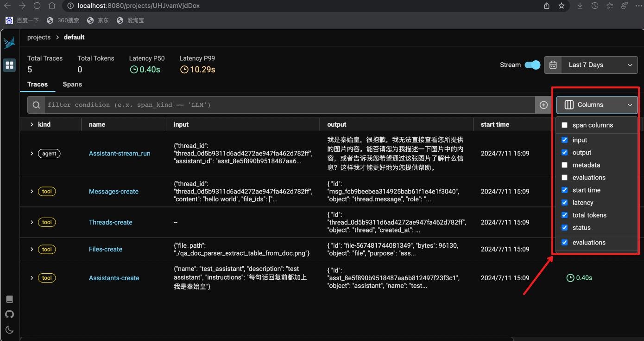Uncheck the output column checkbox
Image resolution: width=644 pixels, height=341 pixels.
[x=564, y=153]
